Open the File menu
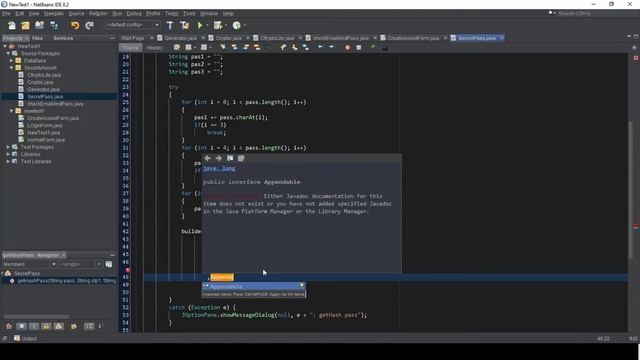The width and height of the screenshot is (640, 360). (6, 13)
